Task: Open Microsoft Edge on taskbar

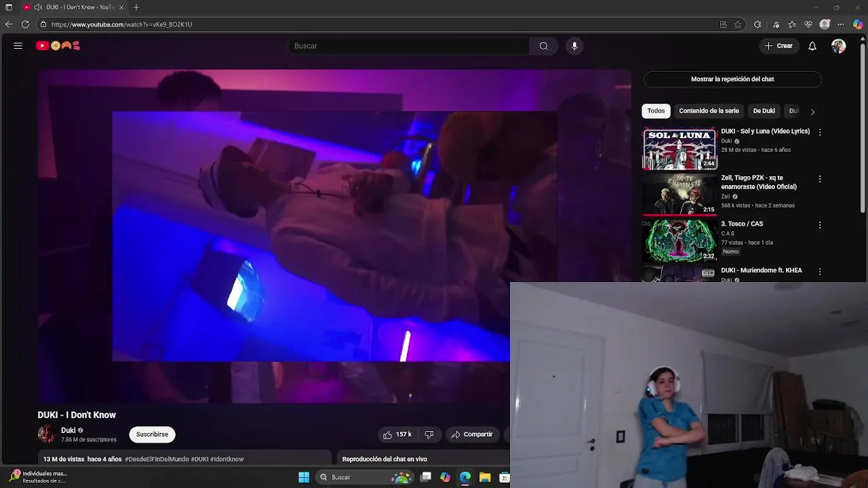Action: [465, 477]
